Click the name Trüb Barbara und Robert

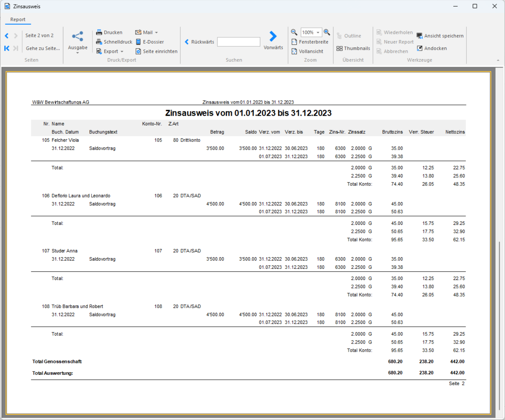pyautogui.click(x=77, y=307)
